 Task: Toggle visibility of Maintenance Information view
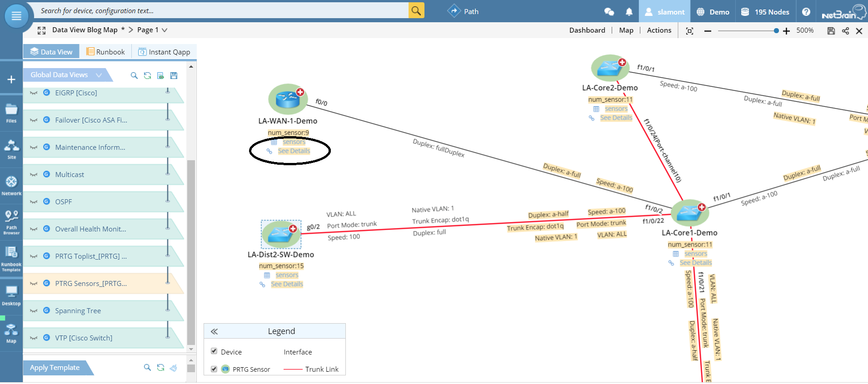click(x=34, y=148)
